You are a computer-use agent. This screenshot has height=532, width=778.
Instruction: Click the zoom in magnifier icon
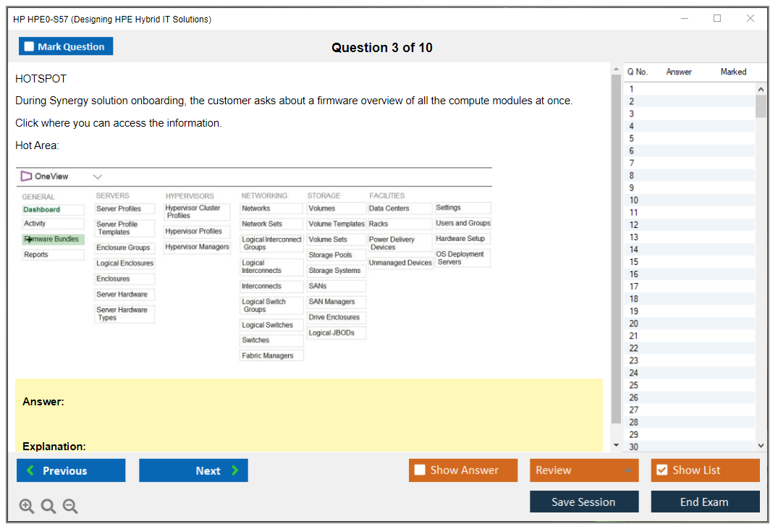coord(27,507)
